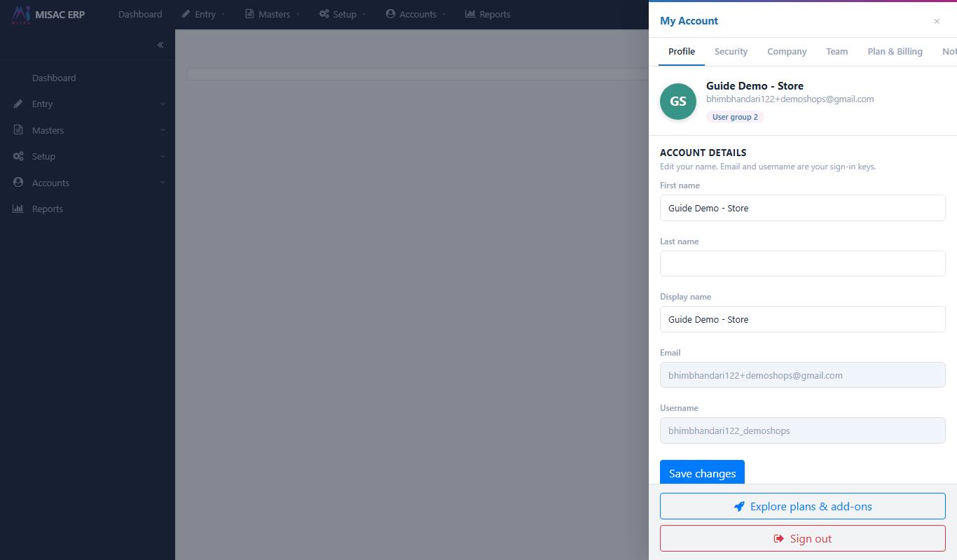957x560 pixels.
Task: Open the Plan & Billing tab
Action: click(x=895, y=51)
